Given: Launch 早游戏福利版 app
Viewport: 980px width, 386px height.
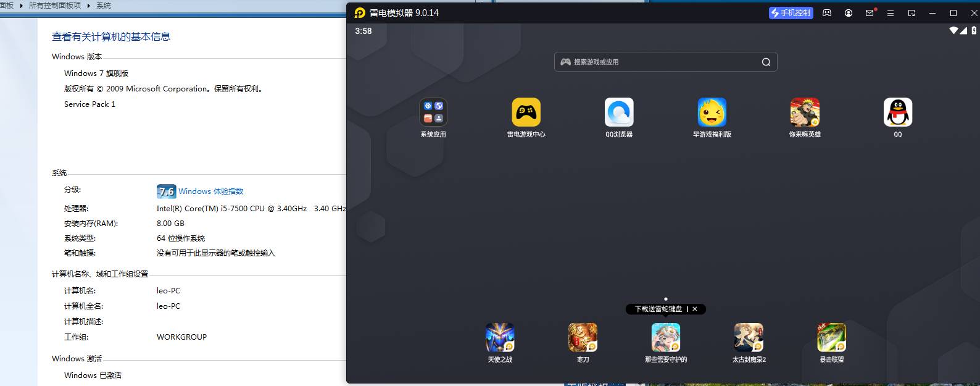Looking at the screenshot, I should pyautogui.click(x=712, y=112).
